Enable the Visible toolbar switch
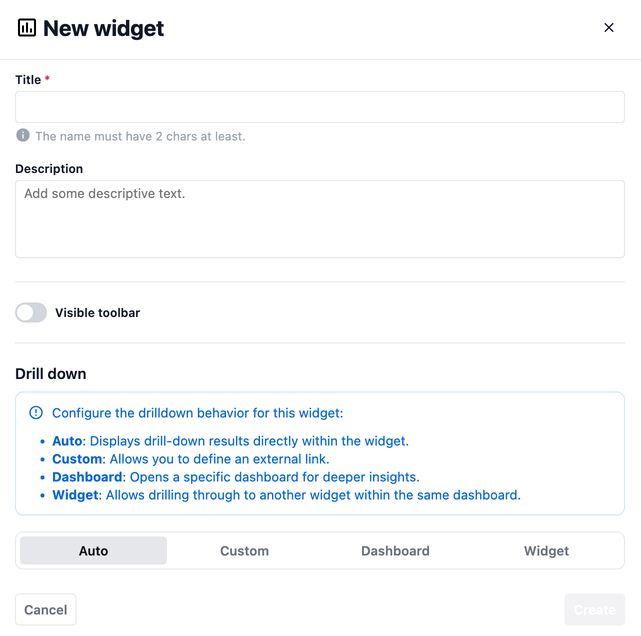This screenshot has width=641, height=636. [x=31, y=313]
